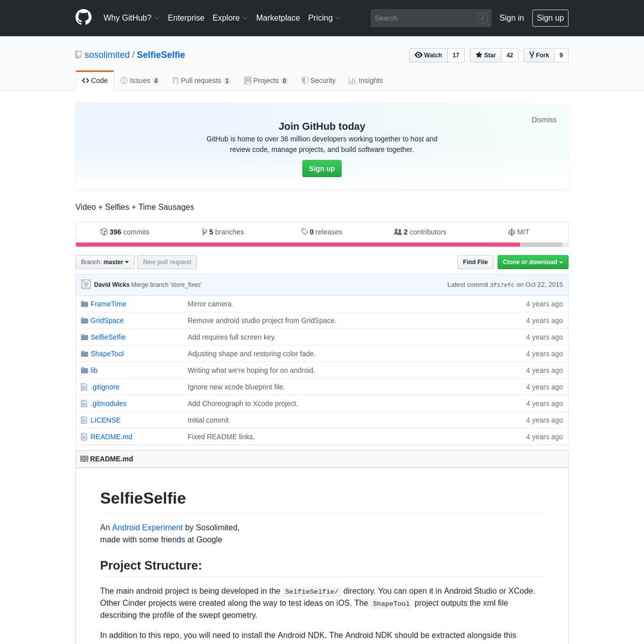644x644 pixels.
Task: Click the language breakdown color bar
Action: click(322, 244)
